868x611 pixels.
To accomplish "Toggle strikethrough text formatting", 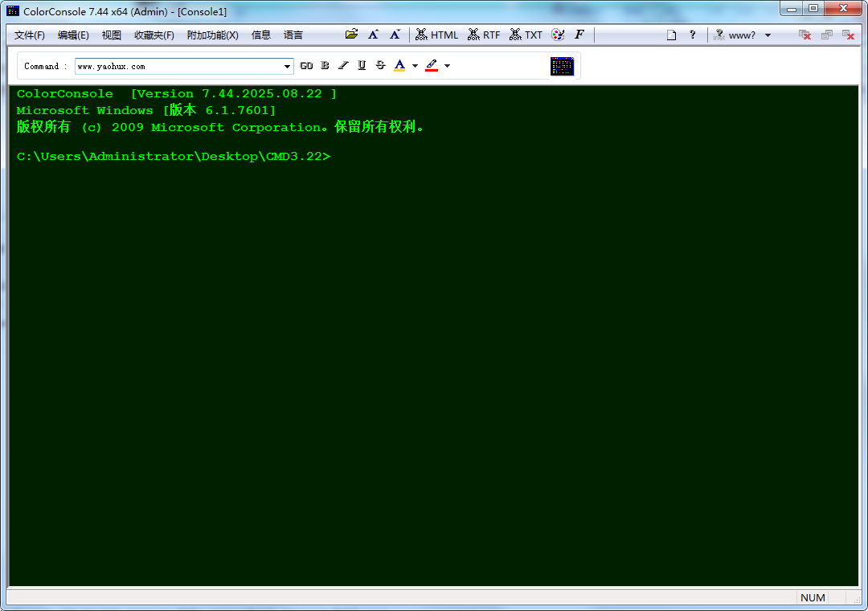I will [x=380, y=66].
